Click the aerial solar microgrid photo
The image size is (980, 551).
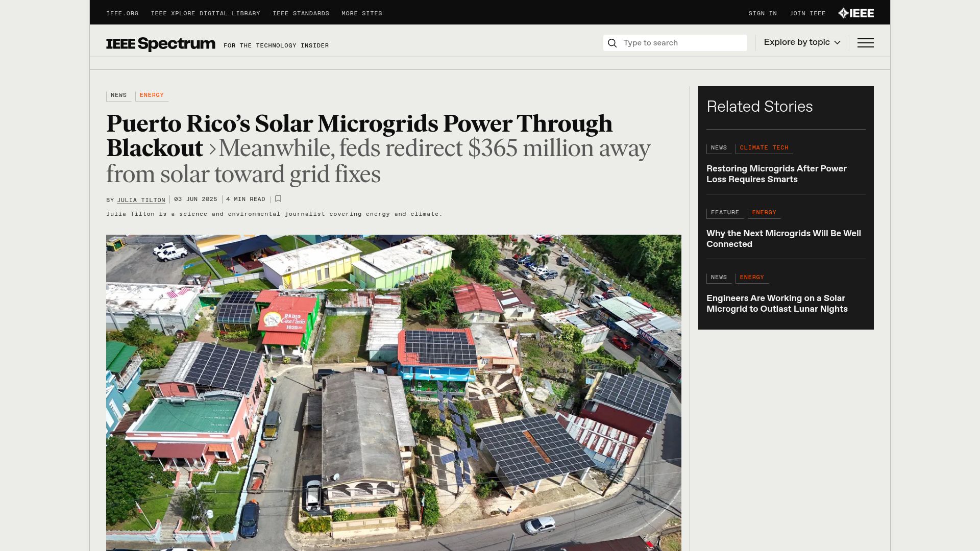pos(394,392)
